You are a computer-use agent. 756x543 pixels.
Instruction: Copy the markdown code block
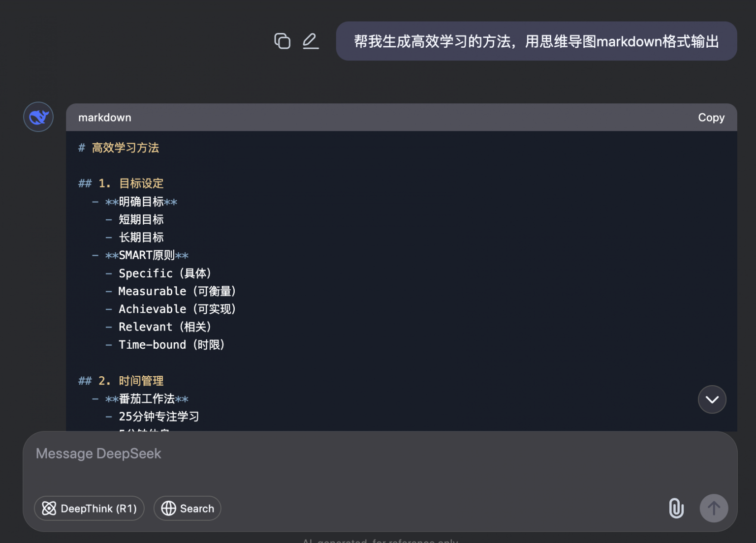(711, 117)
